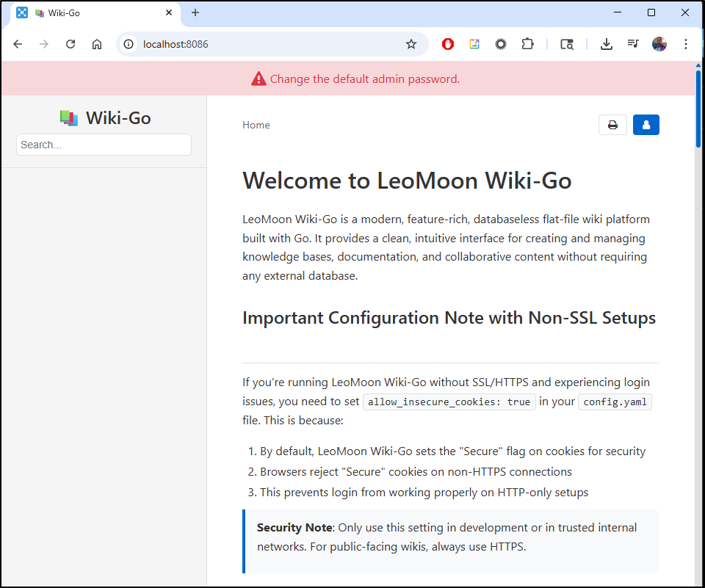705x588 pixels.
Task: Open the media controls icon
Action: coord(633,43)
